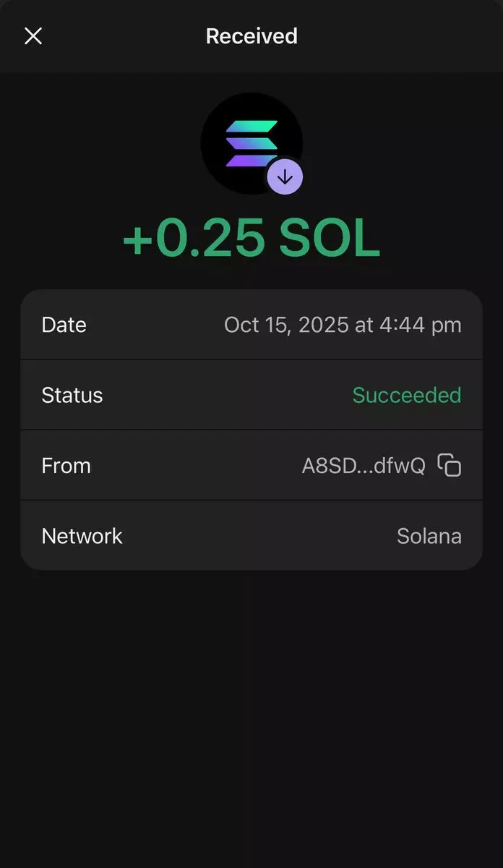Screen dimensions: 503x868
Task: Click the Received header title
Action: (x=252, y=36)
